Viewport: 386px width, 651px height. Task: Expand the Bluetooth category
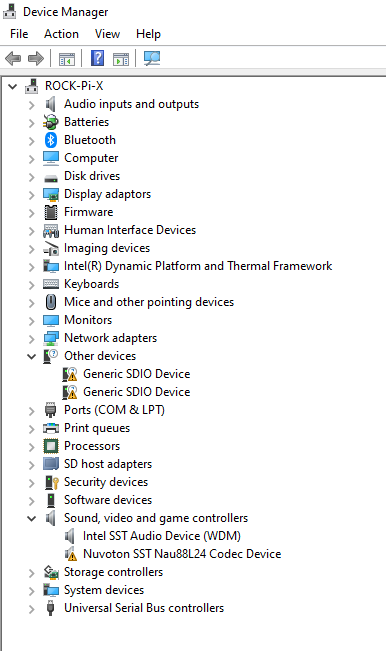32,140
